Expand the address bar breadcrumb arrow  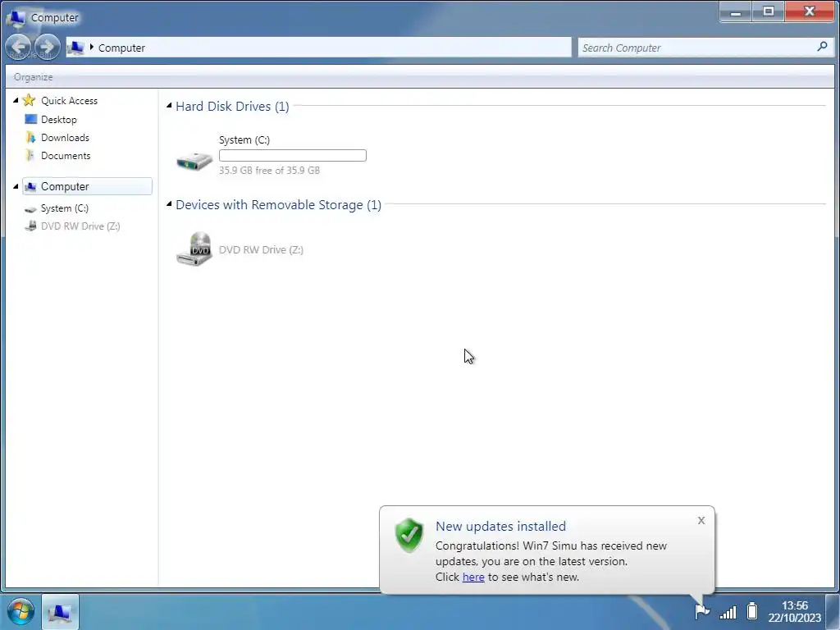point(92,47)
